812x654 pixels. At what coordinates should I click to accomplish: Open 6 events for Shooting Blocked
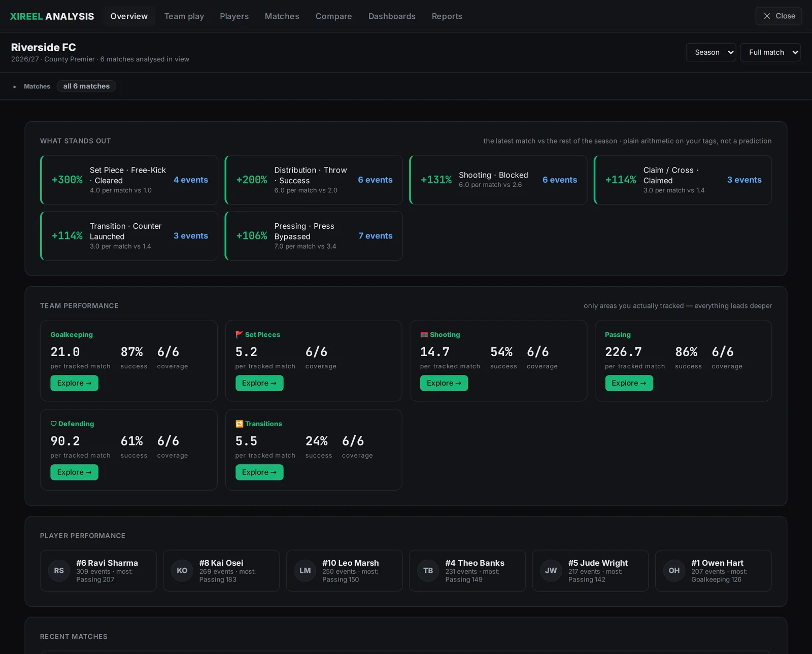coord(560,180)
